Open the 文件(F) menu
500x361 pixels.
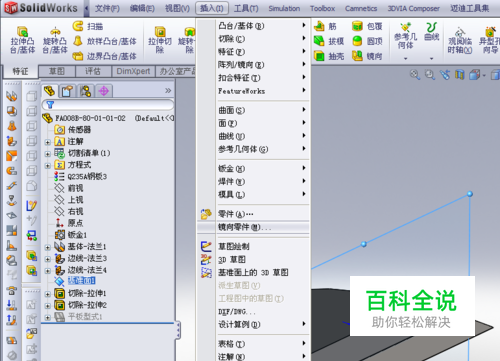click(107, 8)
